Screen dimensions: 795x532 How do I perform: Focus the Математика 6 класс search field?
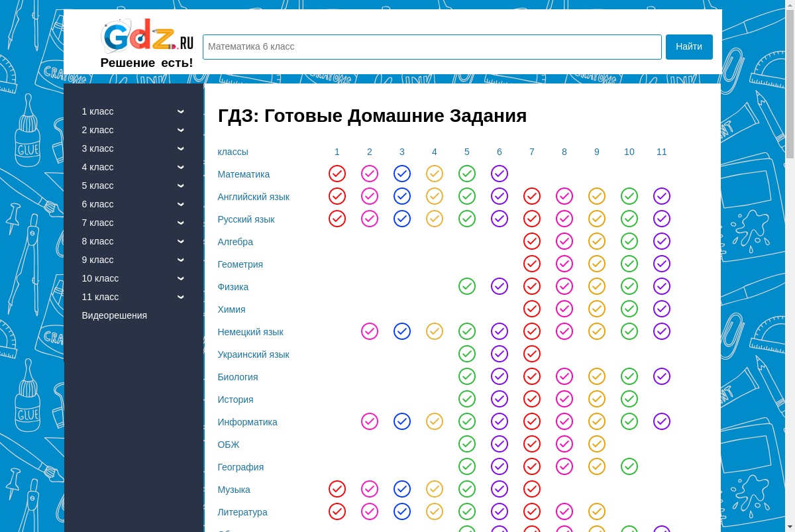pyautogui.click(x=432, y=47)
